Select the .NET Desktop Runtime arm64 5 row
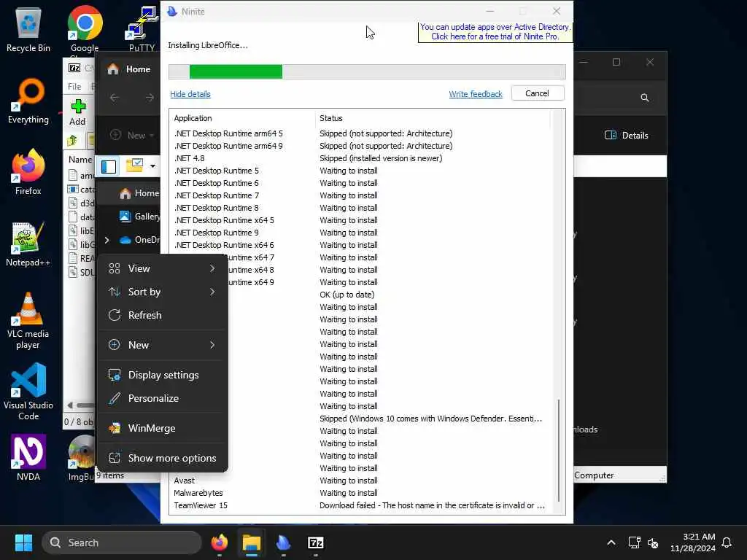The height and width of the screenshot is (560, 747). pyautogui.click(x=360, y=133)
